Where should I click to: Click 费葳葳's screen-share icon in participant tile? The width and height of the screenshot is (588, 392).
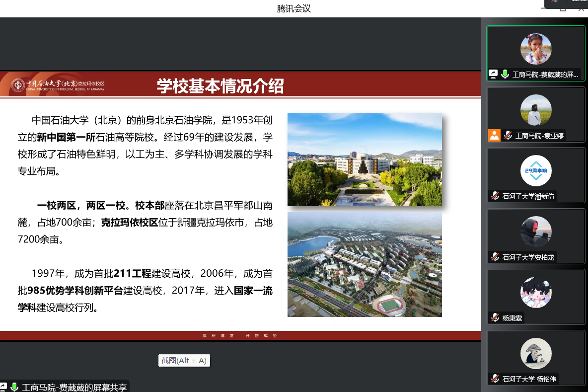tap(493, 74)
